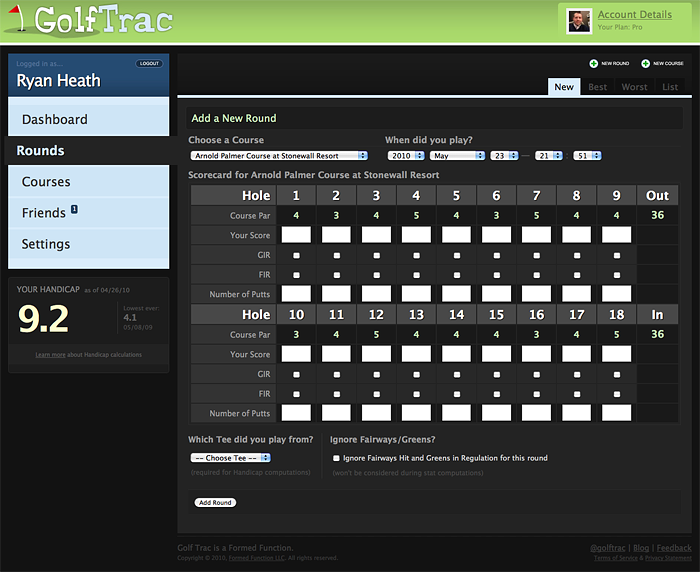This screenshot has height=572, width=700.
Task: Switch to the Best tab
Action: (597, 87)
